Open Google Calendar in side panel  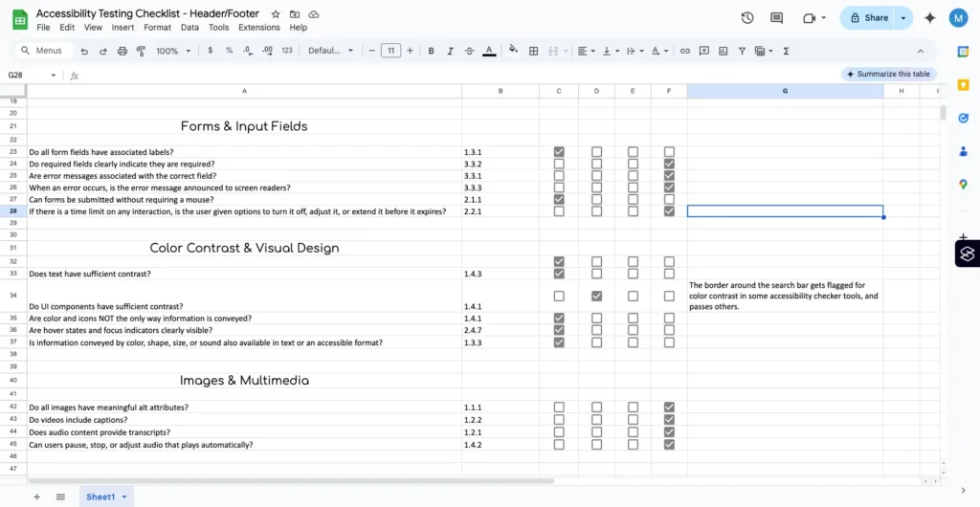pos(963,52)
